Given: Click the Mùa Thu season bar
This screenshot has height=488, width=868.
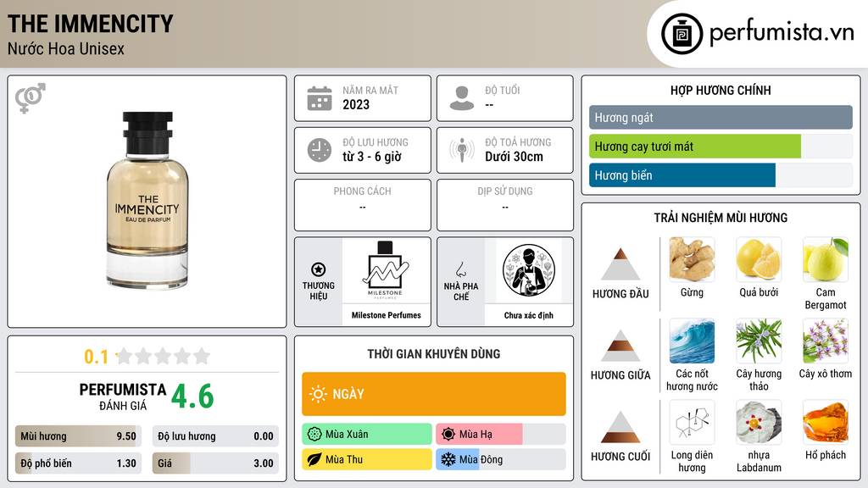Looking at the screenshot, I should (367, 459).
